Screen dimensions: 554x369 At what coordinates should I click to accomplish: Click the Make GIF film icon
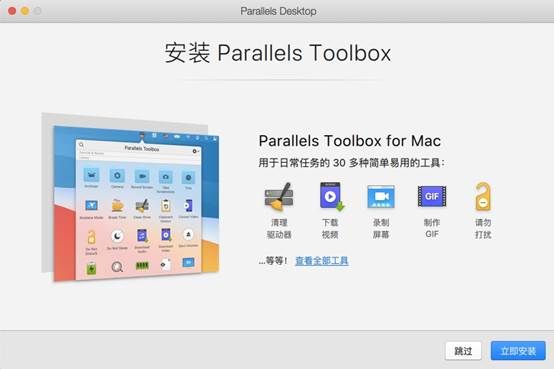432,196
